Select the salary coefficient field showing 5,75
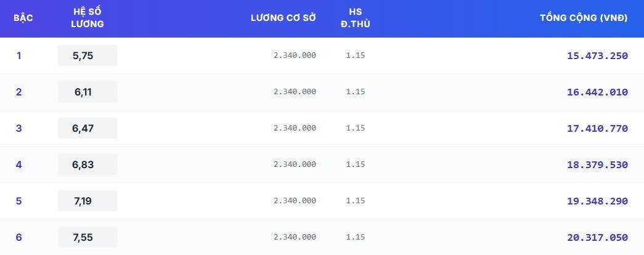644x255 pixels. click(87, 55)
